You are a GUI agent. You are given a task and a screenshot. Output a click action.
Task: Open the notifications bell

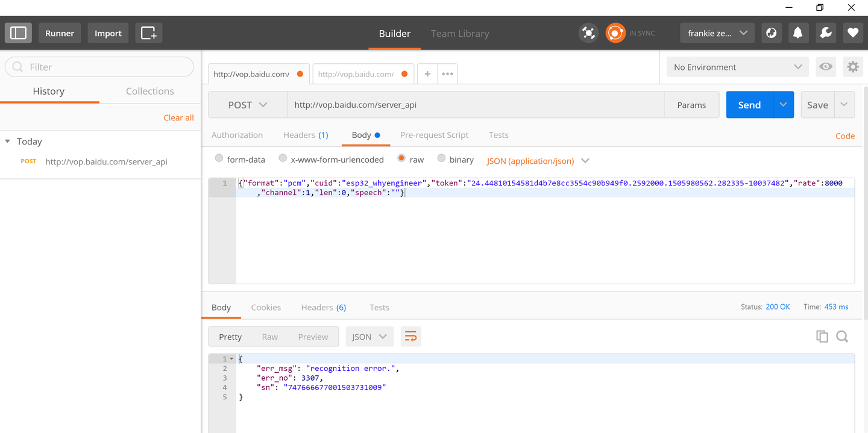[797, 33]
